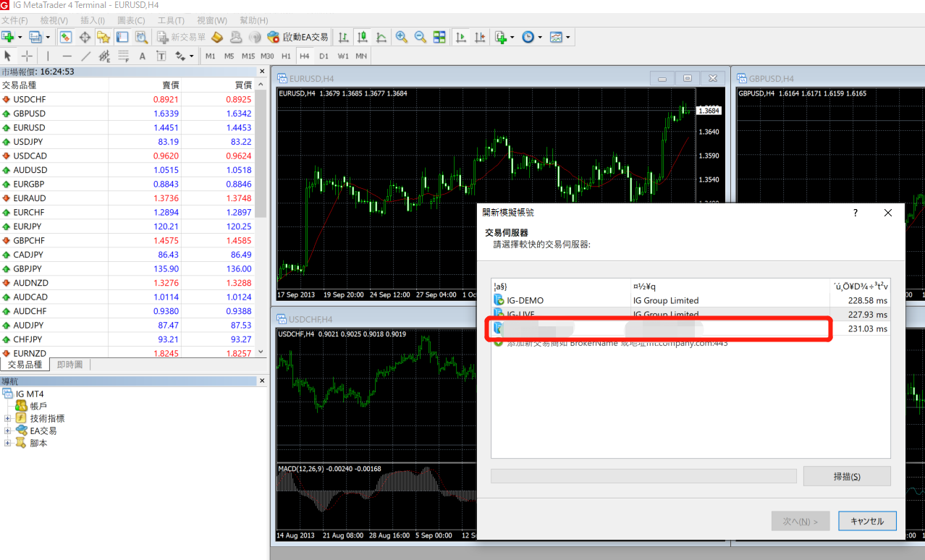Viewport: 925px width, 560px height.
Task: Select the arrow cursor tool
Action: click(x=8, y=56)
